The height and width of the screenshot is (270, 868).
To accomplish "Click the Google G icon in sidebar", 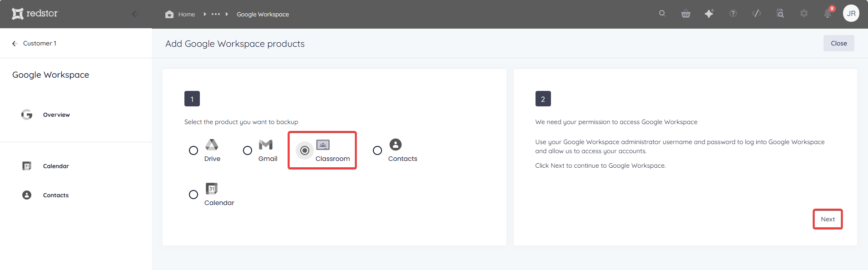I will 27,115.
